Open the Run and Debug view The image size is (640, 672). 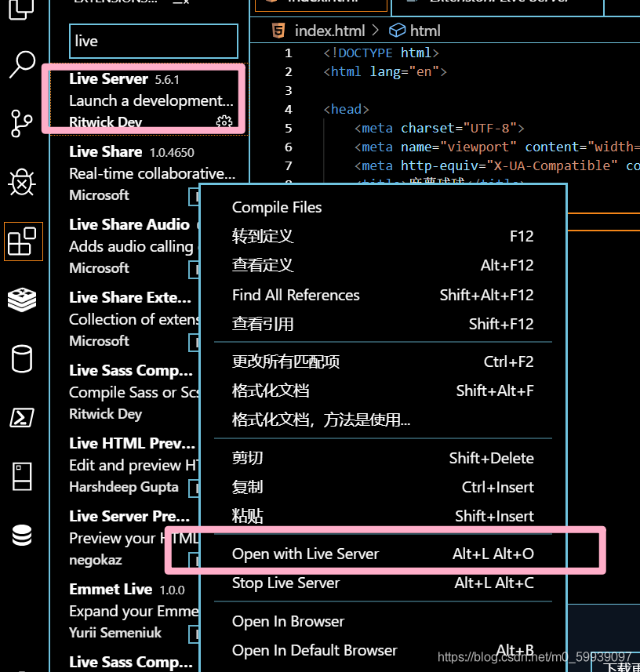pyautogui.click(x=22, y=182)
